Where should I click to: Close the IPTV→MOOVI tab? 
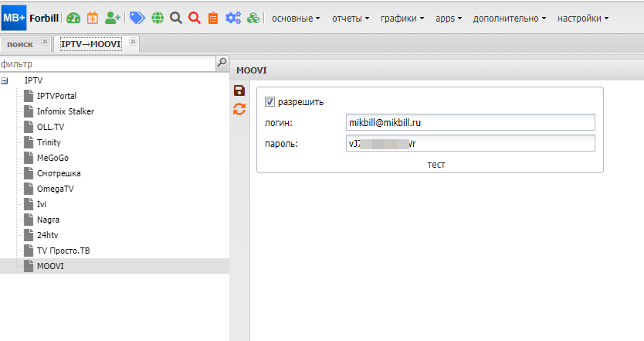tap(134, 42)
